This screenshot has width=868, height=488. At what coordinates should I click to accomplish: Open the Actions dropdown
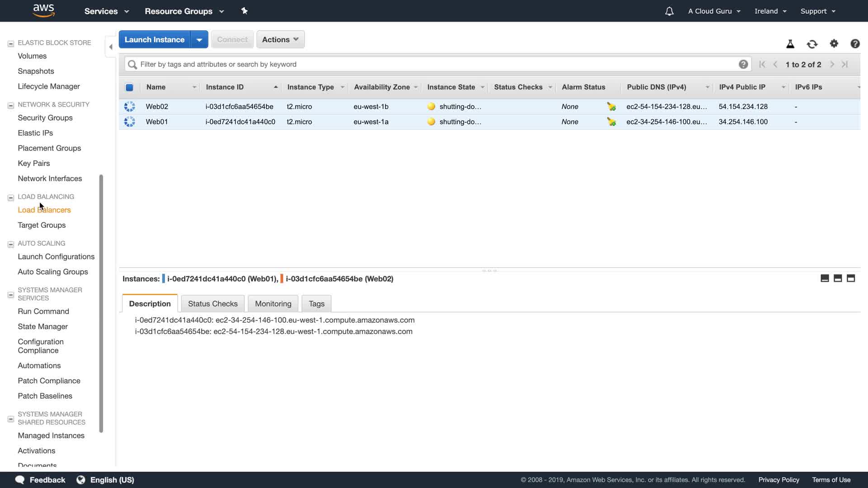click(x=280, y=39)
